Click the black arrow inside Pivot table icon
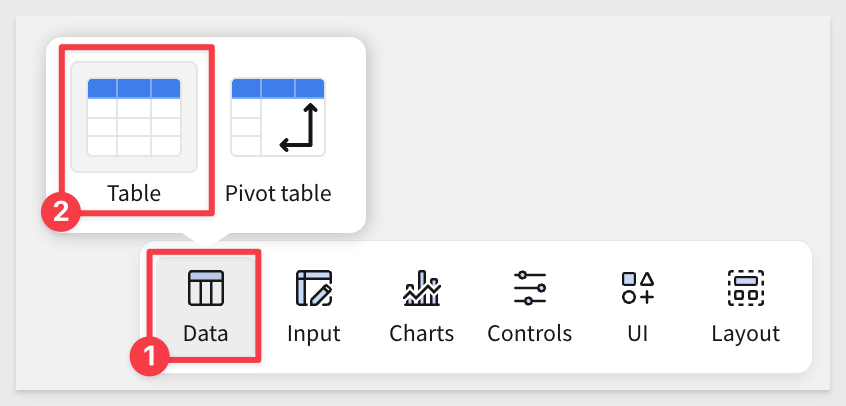 tap(300, 129)
